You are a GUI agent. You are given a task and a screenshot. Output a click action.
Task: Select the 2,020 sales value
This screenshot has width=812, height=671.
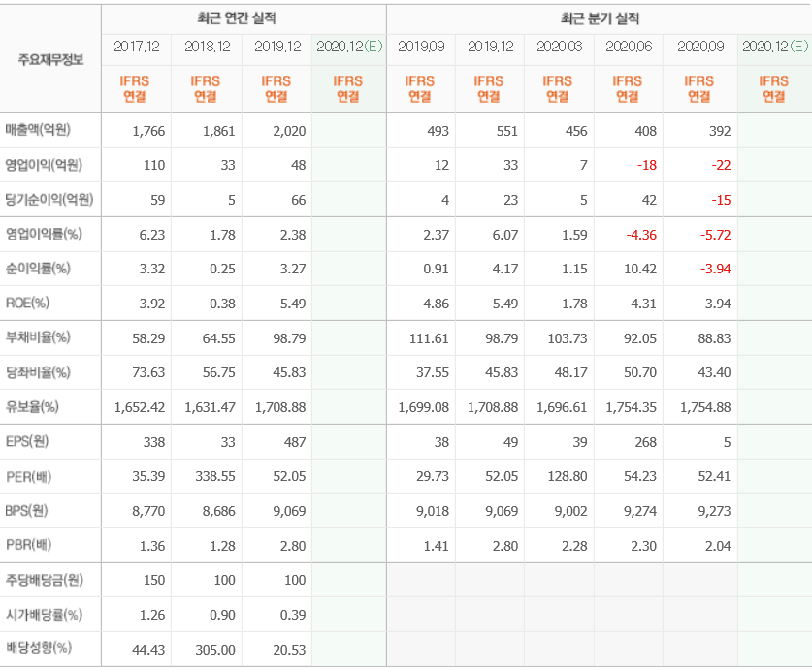[289, 131]
